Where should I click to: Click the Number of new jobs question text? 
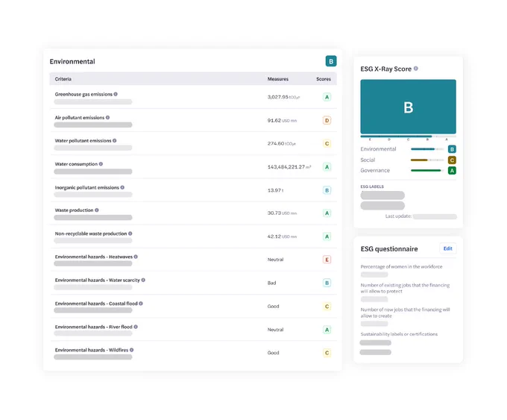click(x=405, y=313)
